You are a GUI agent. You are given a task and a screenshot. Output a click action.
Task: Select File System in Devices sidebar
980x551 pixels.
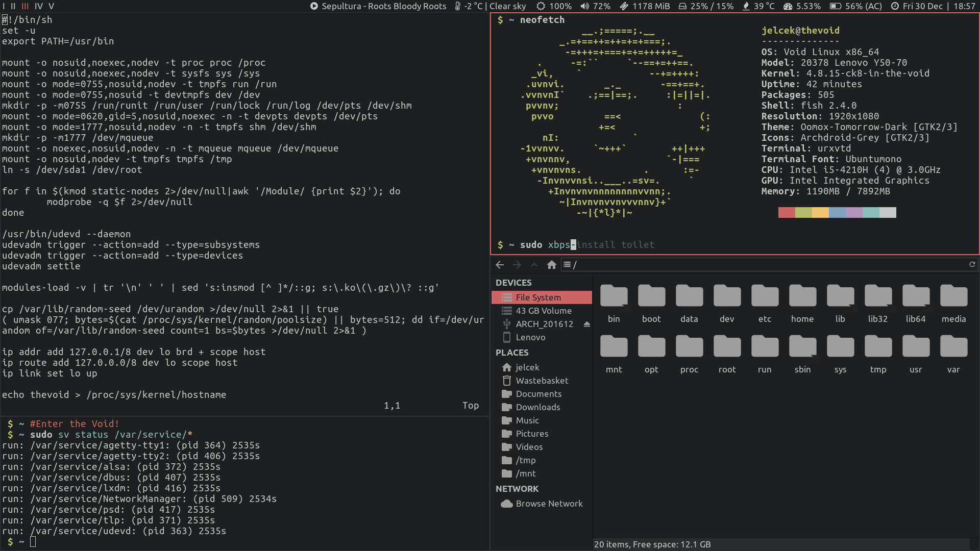coord(542,297)
